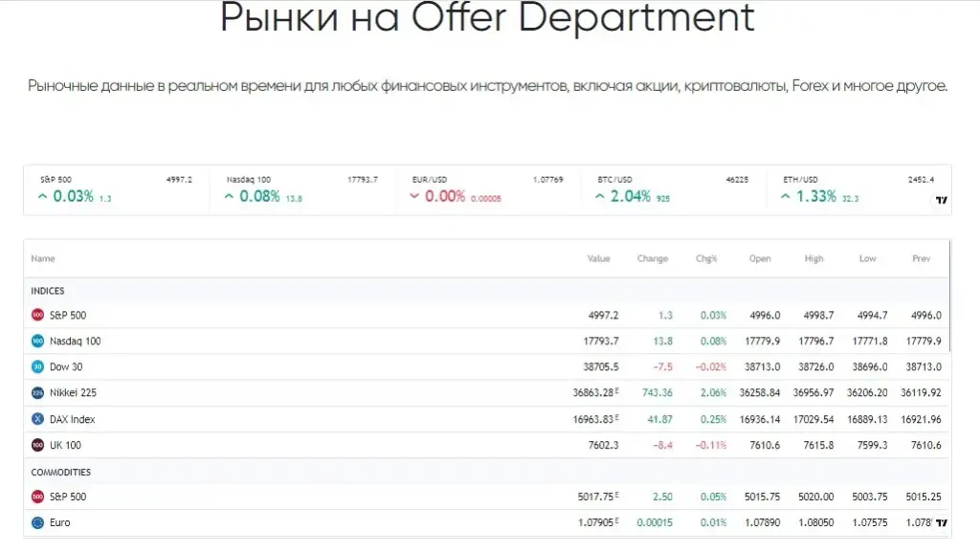Click the Low column header
Image resolution: width=980 pixels, height=552 pixels.
click(867, 258)
